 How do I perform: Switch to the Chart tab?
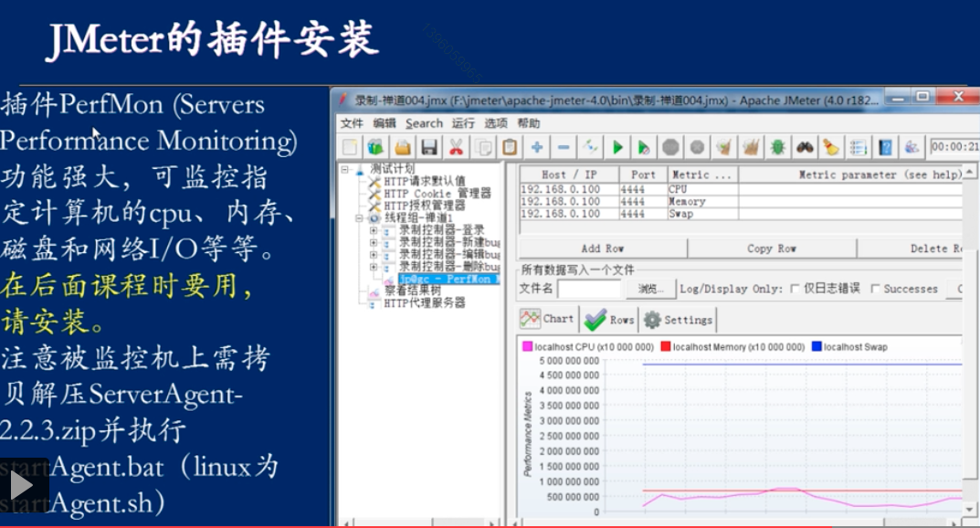click(x=547, y=319)
